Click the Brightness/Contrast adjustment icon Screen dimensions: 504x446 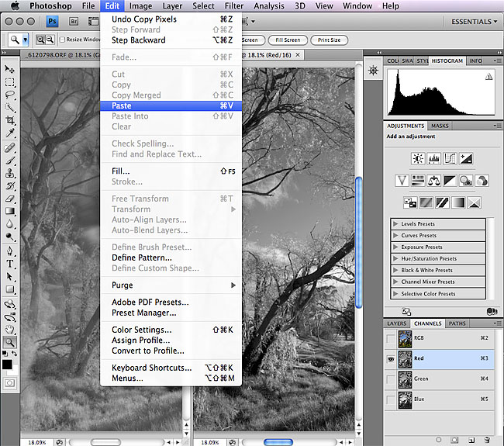[419, 158]
